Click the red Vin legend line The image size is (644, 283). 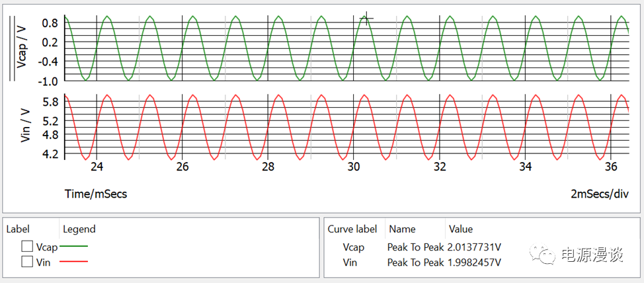point(73,262)
